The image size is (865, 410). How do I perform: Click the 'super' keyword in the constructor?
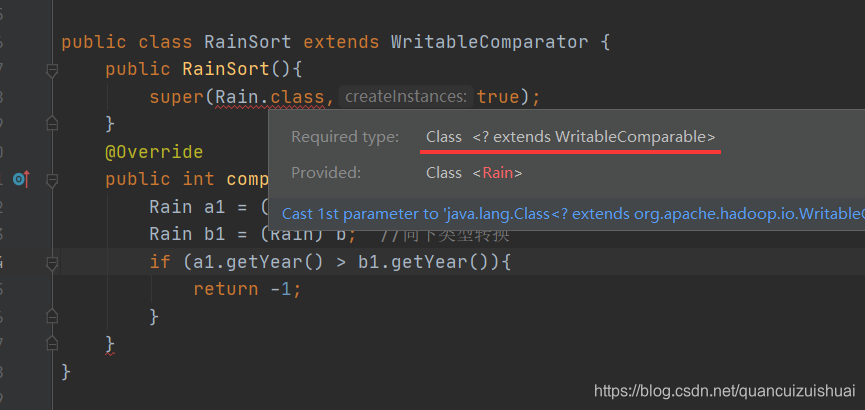coord(177,97)
